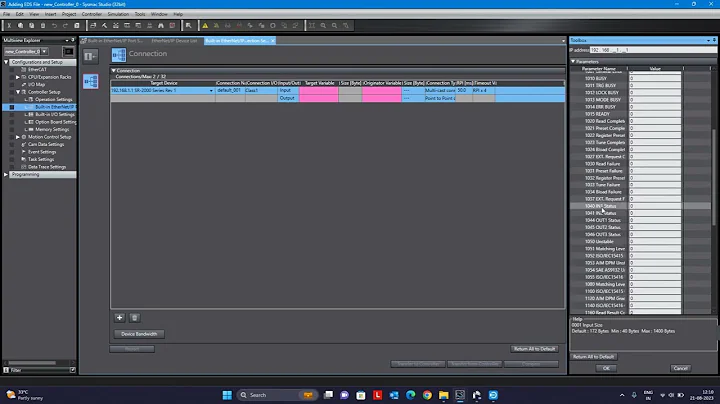Open File Explorer from the taskbar

coord(444,395)
